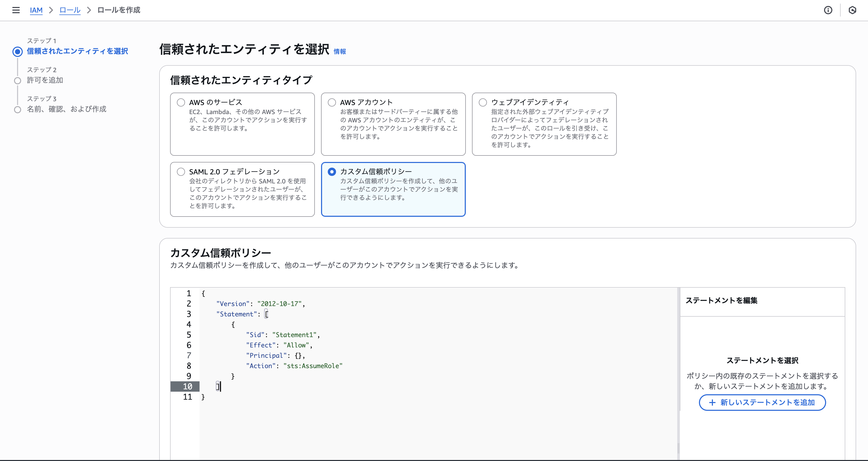
Task: Click the ロールを作成 breadcrumb text
Action: [x=119, y=10]
